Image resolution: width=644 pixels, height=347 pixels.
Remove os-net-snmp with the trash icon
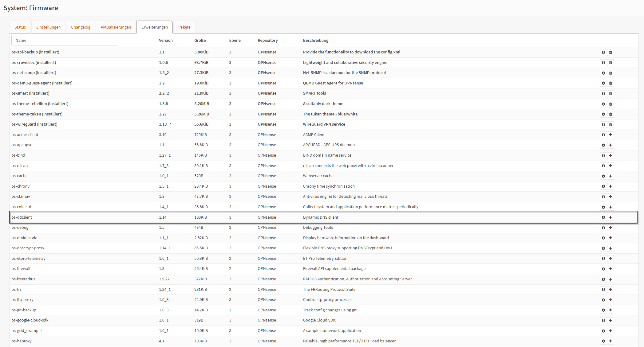click(x=610, y=73)
